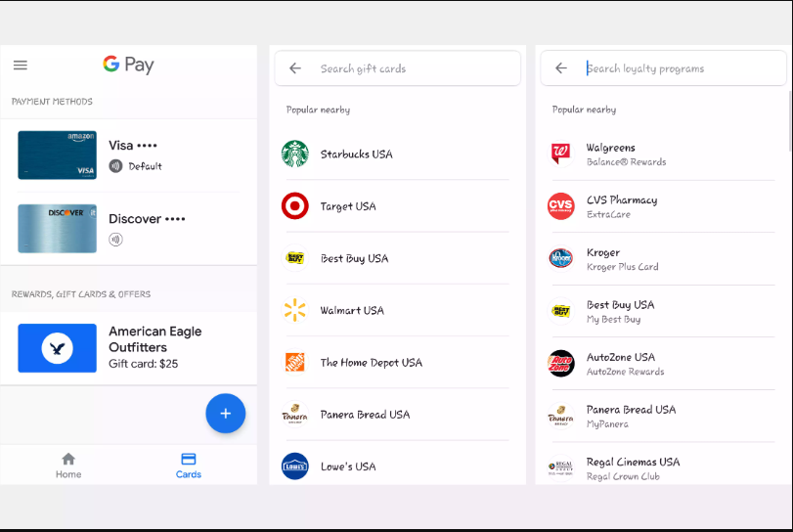Choose the Regal Cinemas logo

click(x=561, y=467)
